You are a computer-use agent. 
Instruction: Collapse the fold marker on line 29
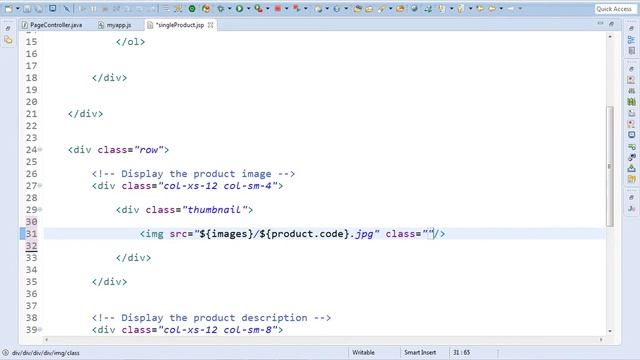coord(40,210)
